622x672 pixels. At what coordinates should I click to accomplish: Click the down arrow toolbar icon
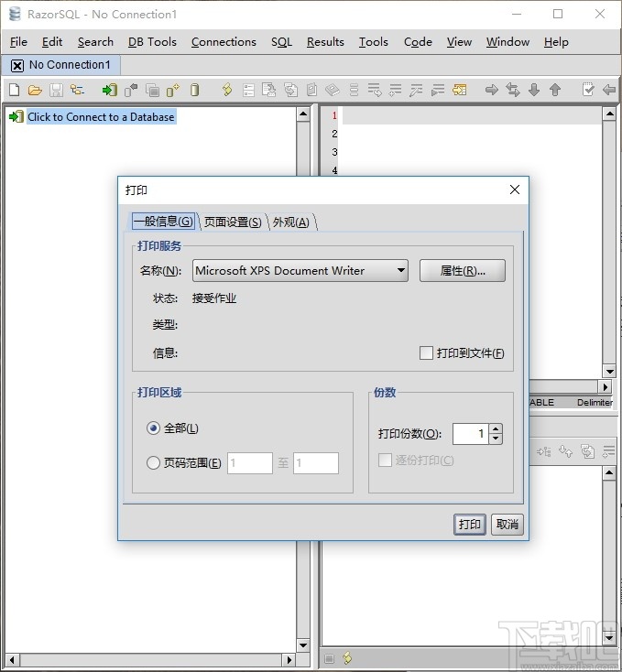tap(534, 90)
